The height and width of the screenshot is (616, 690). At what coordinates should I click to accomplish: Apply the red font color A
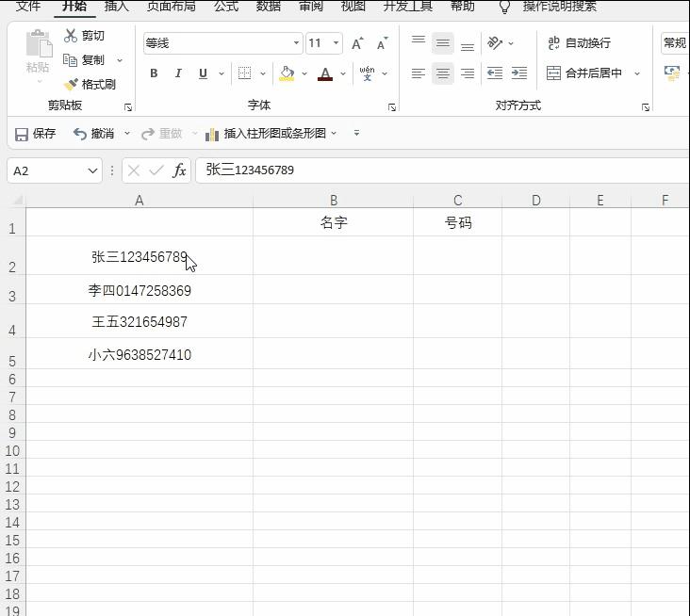325,73
